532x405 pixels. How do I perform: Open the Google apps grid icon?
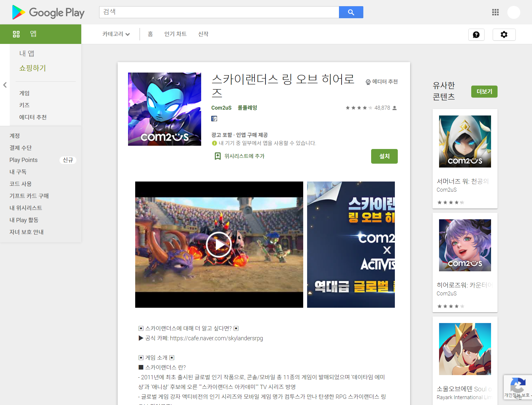(x=495, y=12)
